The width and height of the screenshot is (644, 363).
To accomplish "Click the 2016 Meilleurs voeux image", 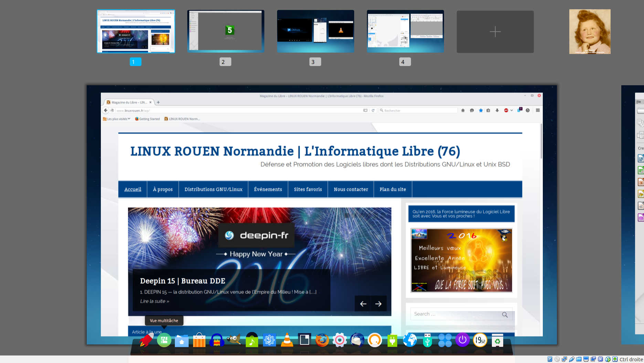I will tap(461, 260).
